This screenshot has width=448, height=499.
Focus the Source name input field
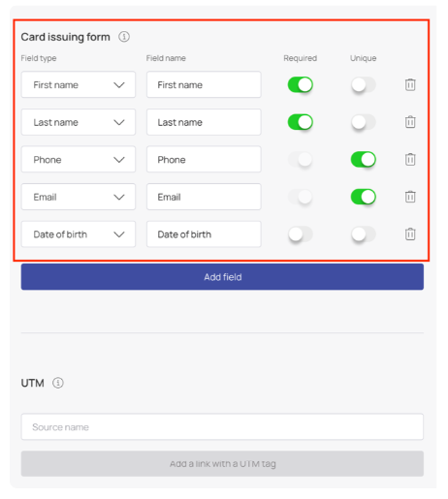pyautogui.click(x=222, y=426)
